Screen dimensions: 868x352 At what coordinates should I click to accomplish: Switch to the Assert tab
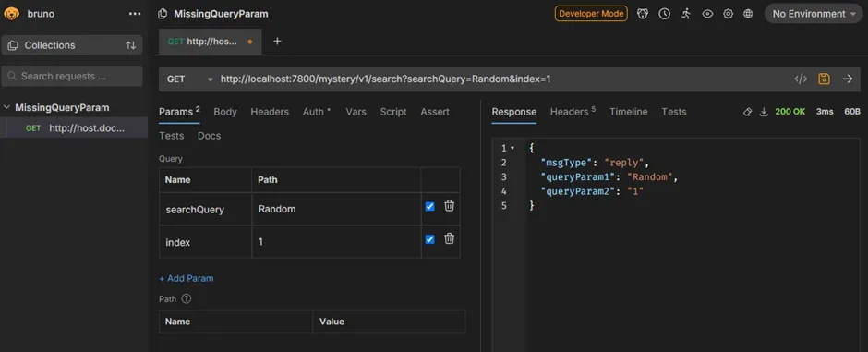(435, 112)
